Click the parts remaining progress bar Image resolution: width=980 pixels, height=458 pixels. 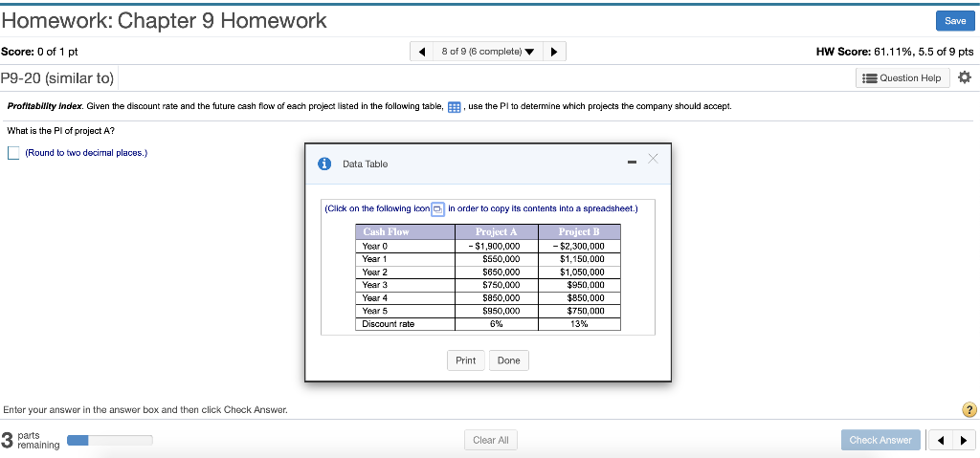110,440
